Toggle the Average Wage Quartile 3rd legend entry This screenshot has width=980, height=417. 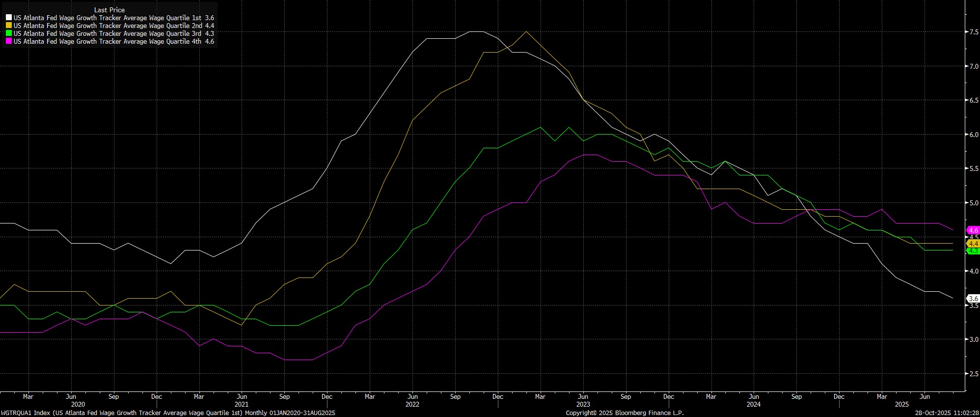click(x=113, y=33)
